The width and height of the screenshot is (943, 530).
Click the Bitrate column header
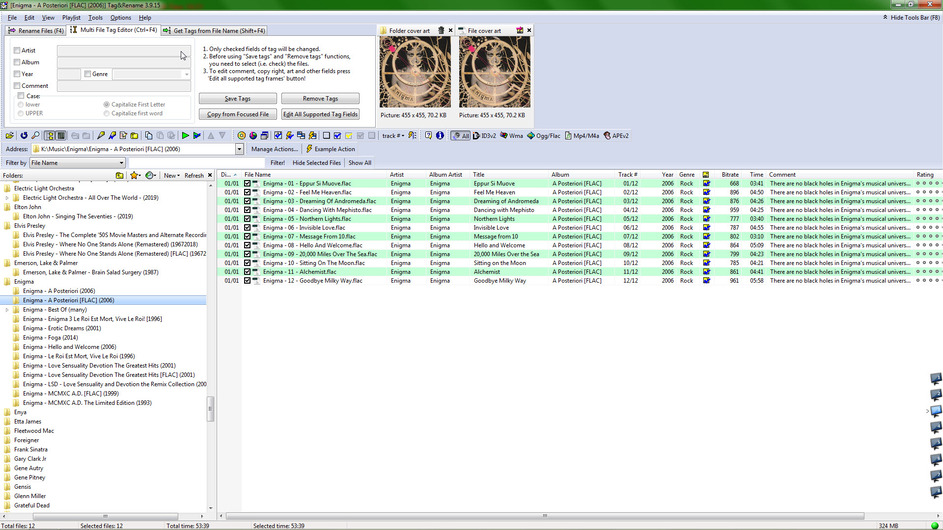click(730, 174)
